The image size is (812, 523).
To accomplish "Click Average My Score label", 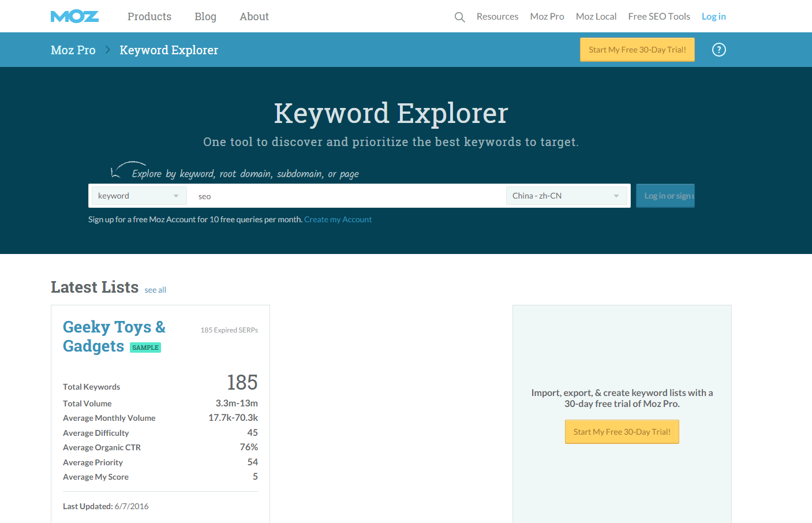I will click(x=96, y=477).
